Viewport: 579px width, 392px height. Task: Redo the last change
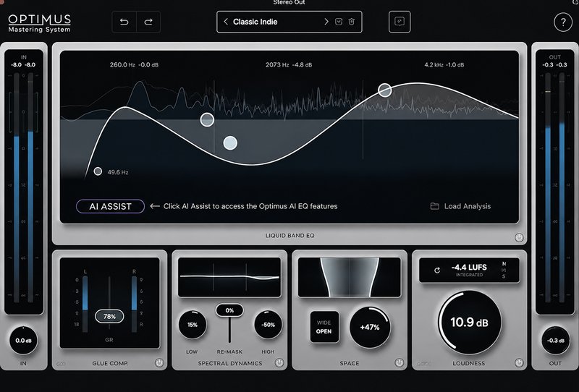pyautogui.click(x=148, y=22)
